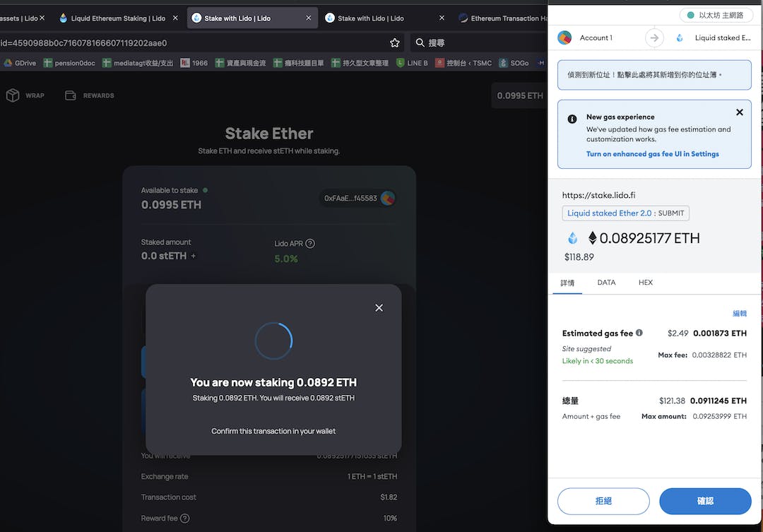Open the GDrive bookmark
This screenshot has width=763, height=532.
(x=20, y=63)
